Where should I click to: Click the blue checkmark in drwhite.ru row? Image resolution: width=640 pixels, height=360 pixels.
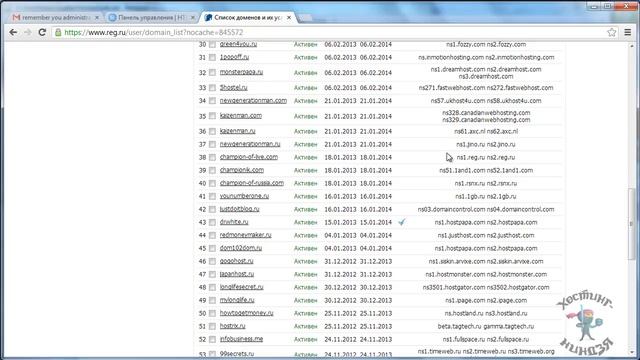[402, 222]
